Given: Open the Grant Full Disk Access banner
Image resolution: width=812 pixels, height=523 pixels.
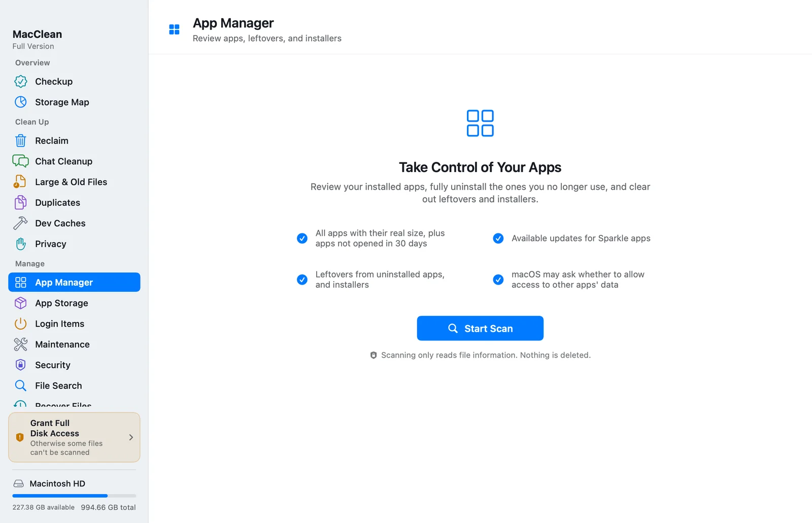Looking at the screenshot, I should click(74, 437).
